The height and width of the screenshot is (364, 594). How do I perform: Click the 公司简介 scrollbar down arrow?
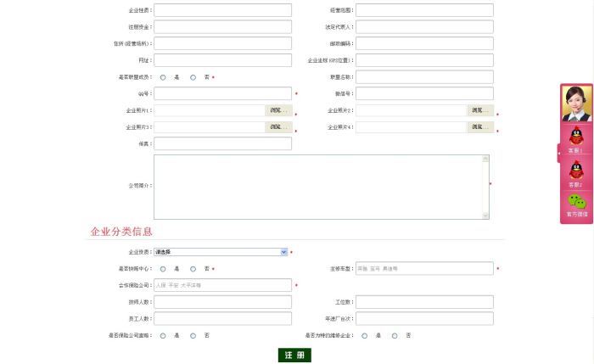pyautogui.click(x=485, y=216)
